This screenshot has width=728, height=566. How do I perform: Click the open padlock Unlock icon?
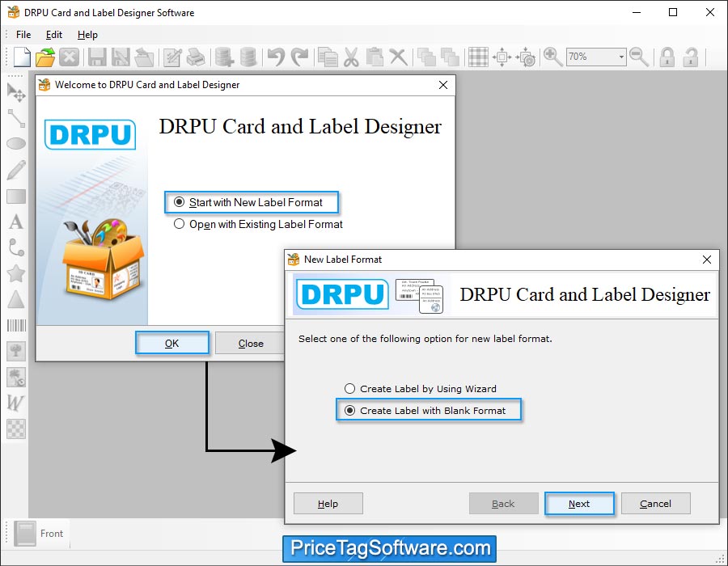(691, 57)
